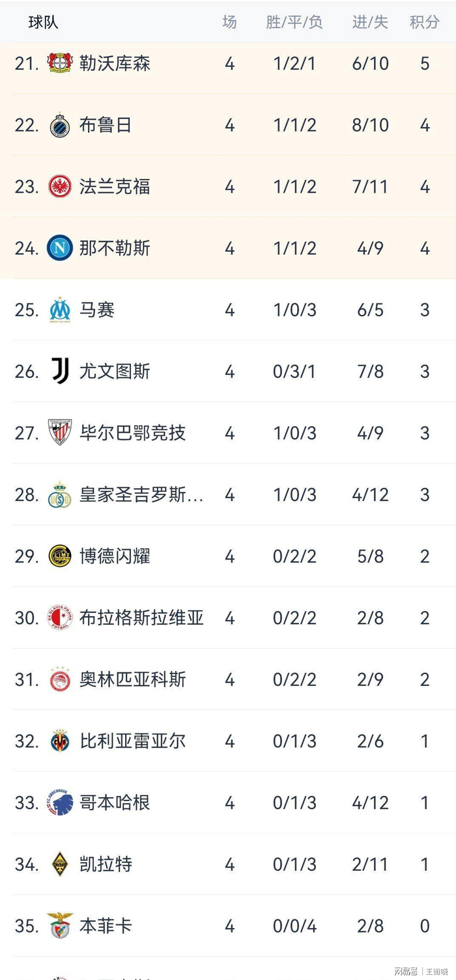Screen dimensions: 456x980
Task: Click the Benfica eagle crest
Action: (x=61, y=925)
